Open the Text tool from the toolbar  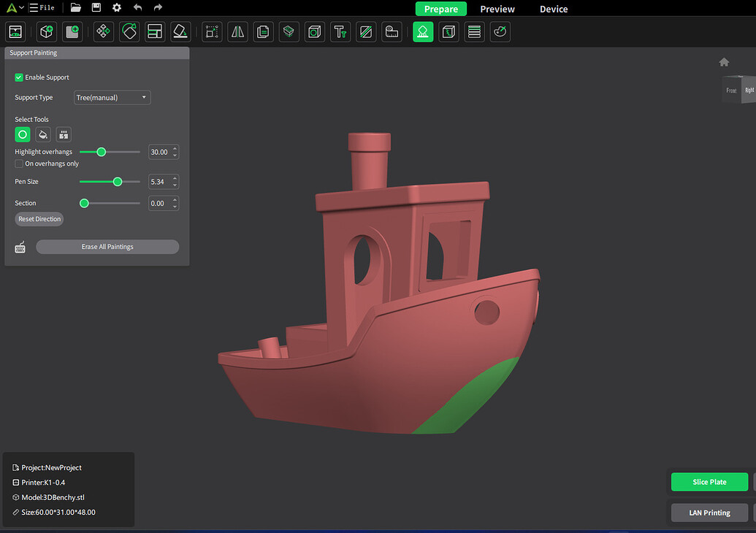pos(340,31)
